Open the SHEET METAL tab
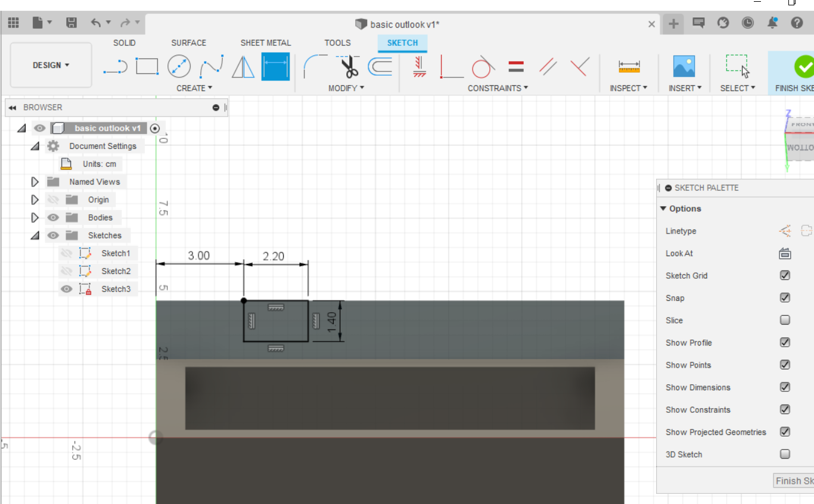814x504 pixels. point(266,42)
